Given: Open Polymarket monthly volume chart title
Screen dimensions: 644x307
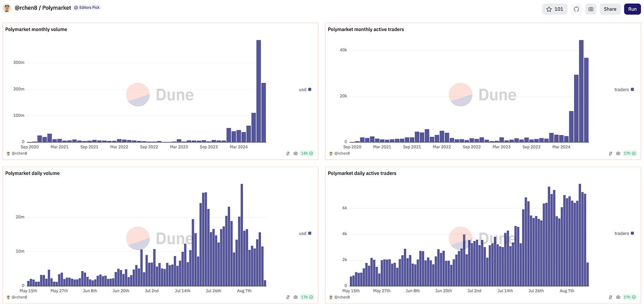Looking at the screenshot, I should point(36,29).
